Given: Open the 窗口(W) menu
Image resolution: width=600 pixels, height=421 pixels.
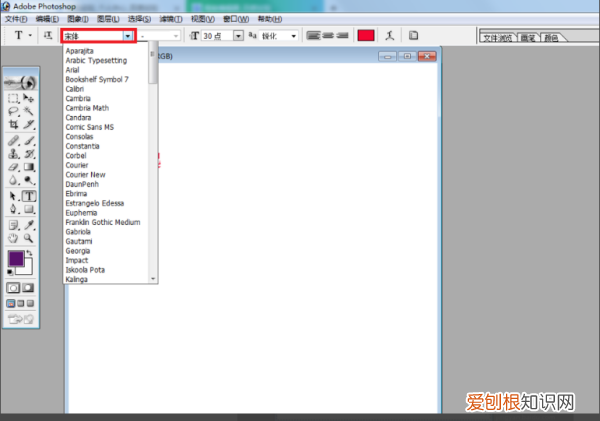Looking at the screenshot, I should tap(236, 19).
